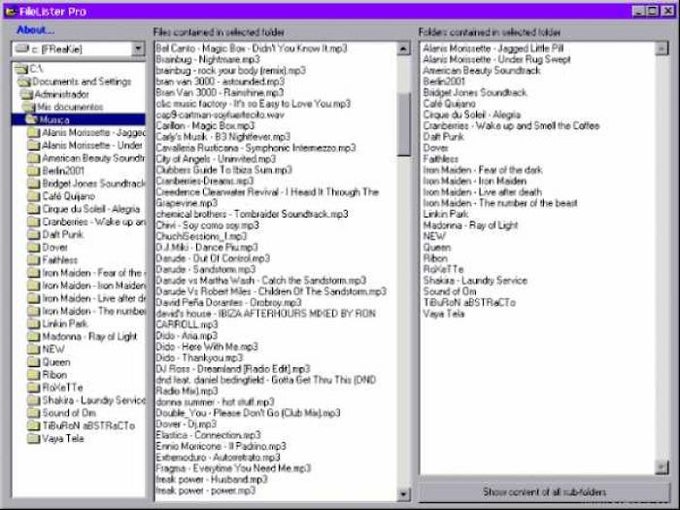
Task: Select Café Quijano in the folders list
Action: click(x=449, y=104)
